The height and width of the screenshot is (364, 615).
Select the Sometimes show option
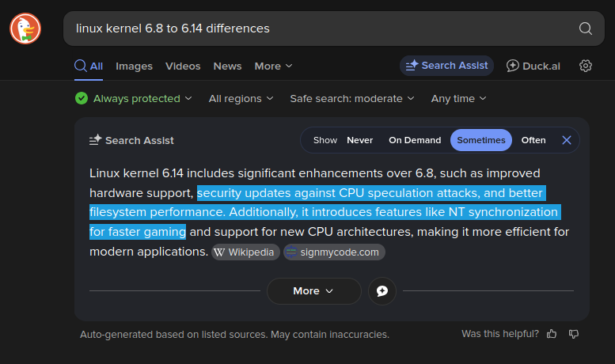pos(481,140)
